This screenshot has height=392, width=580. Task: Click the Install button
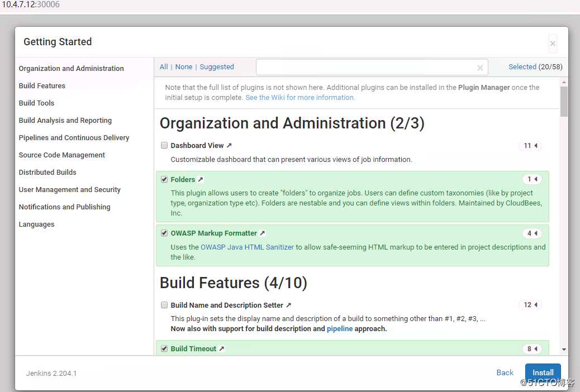click(x=543, y=373)
